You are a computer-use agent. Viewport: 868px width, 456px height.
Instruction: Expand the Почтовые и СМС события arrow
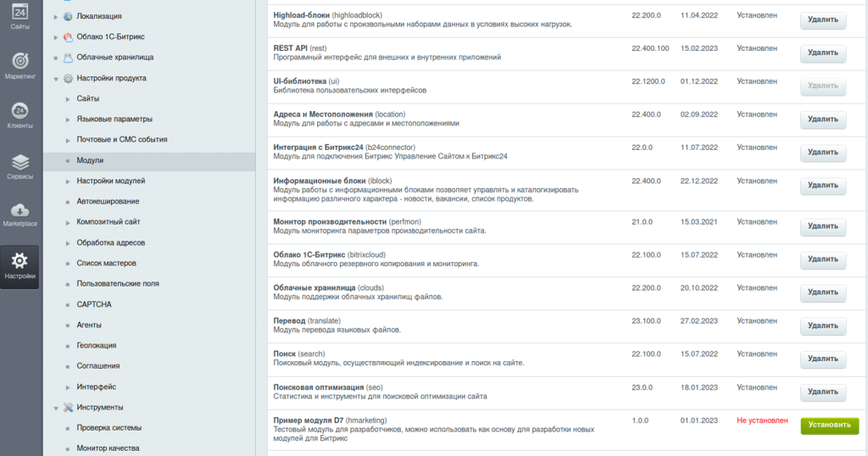point(68,140)
